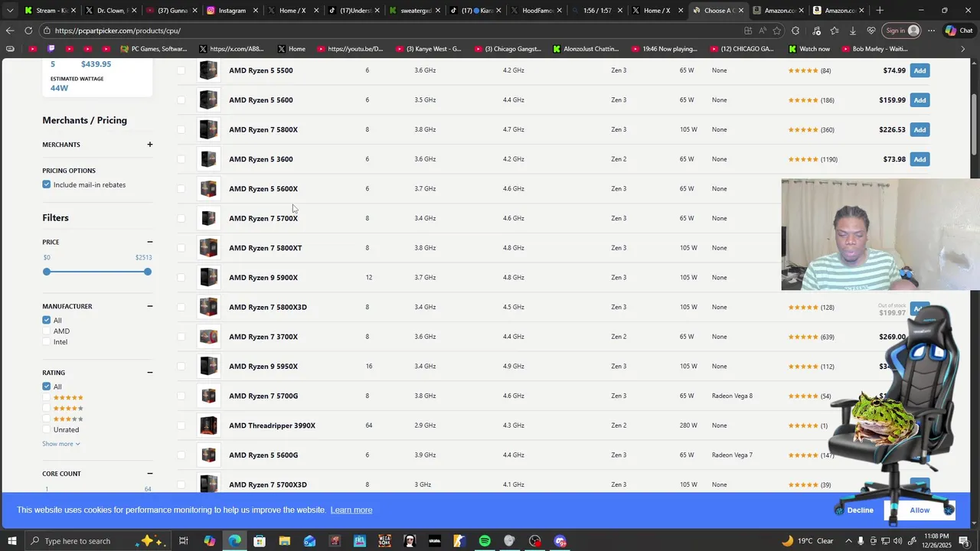Image resolution: width=980 pixels, height=551 pixels.
Task: Launch Copilot from the taskbar
Action: click(209, 541)
